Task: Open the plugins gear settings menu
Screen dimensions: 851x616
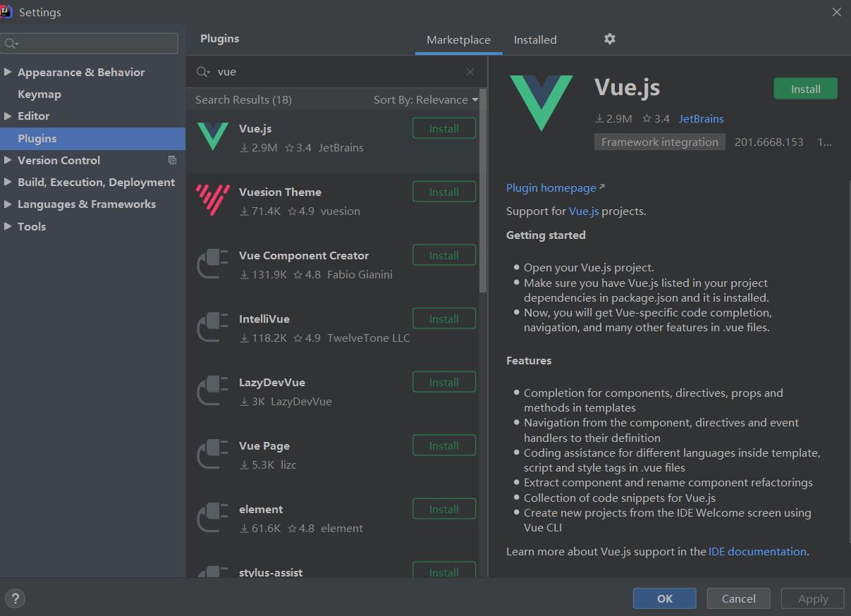Action: click(x=610, y=39)
